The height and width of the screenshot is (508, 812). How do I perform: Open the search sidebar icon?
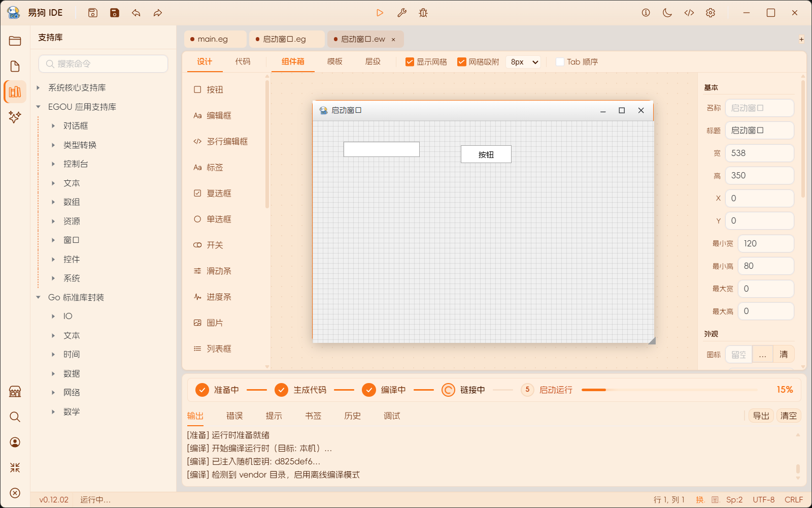[15, 417]
